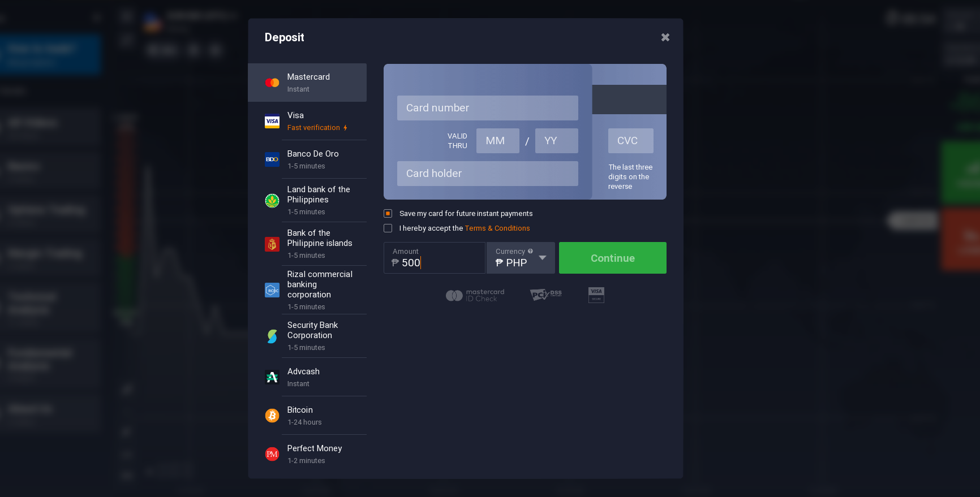The image size is (980, 497).
Task: Click the Visa card icon
Action: coord(272,122)
